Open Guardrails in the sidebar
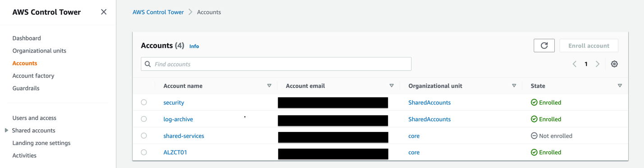Screen dimensions: 644x168 (x=26, y=88)
